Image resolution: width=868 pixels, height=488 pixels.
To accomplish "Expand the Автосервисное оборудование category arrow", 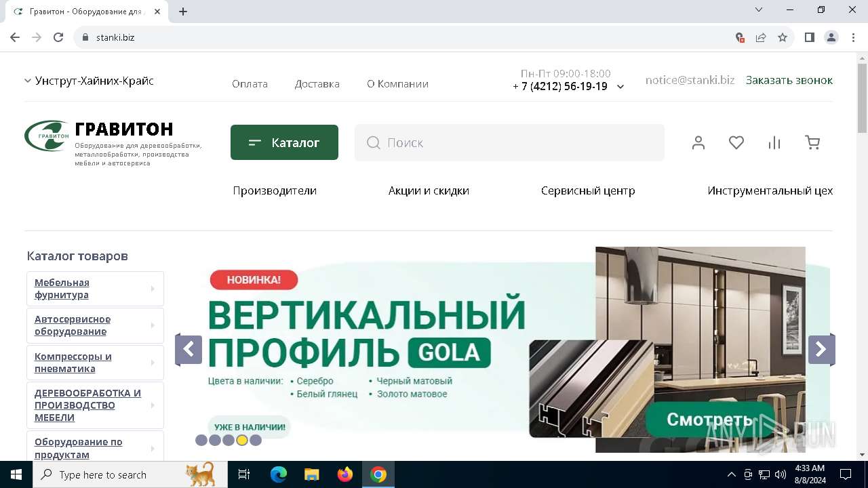I will point(153,325).
